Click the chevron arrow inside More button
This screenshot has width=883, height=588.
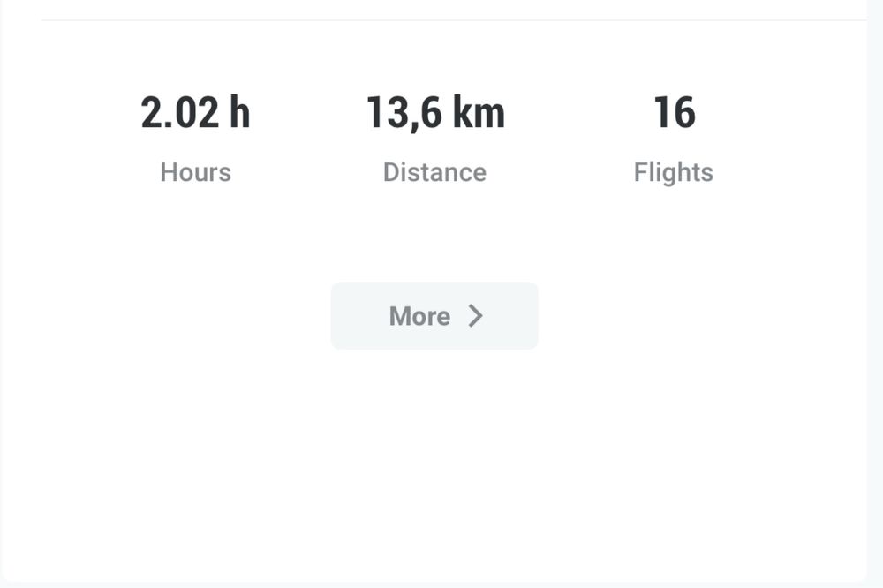(476, 316)
